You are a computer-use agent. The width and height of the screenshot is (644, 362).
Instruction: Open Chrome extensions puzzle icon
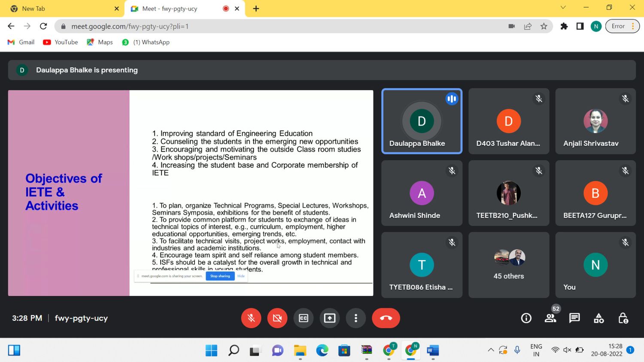tap(564, 26)
